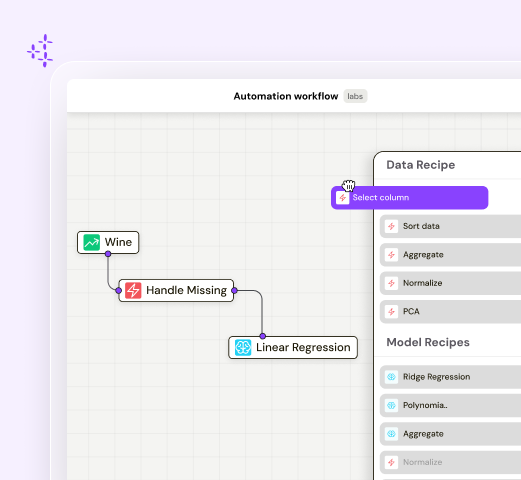Pick the Normalize item under Model Recipes
Image resolution: width=521 pixels, height=480 pixels.
click(x=450, y=462)
